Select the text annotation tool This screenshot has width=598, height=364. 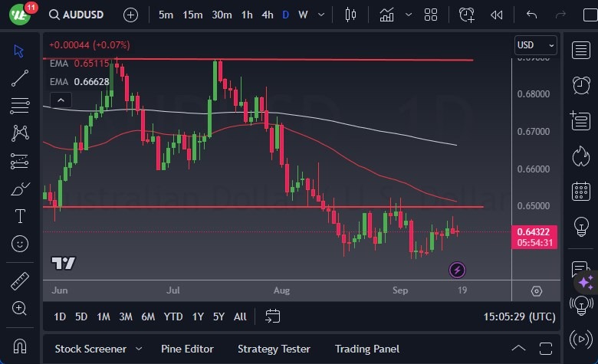(20, 216)
